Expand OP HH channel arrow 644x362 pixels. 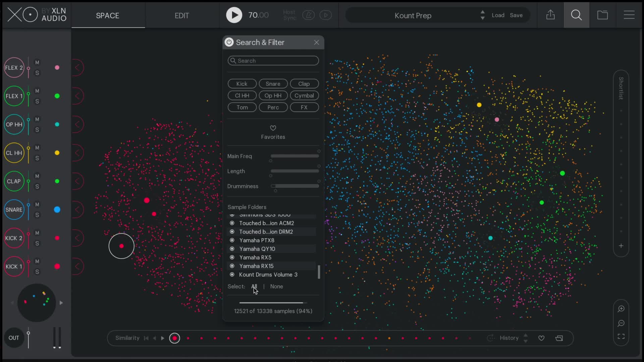(77, 124)
